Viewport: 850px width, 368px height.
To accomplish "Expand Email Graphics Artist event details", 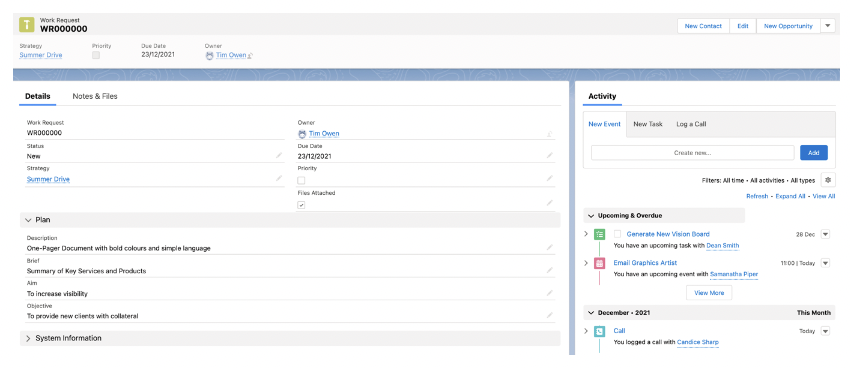I will pos(586,263).
